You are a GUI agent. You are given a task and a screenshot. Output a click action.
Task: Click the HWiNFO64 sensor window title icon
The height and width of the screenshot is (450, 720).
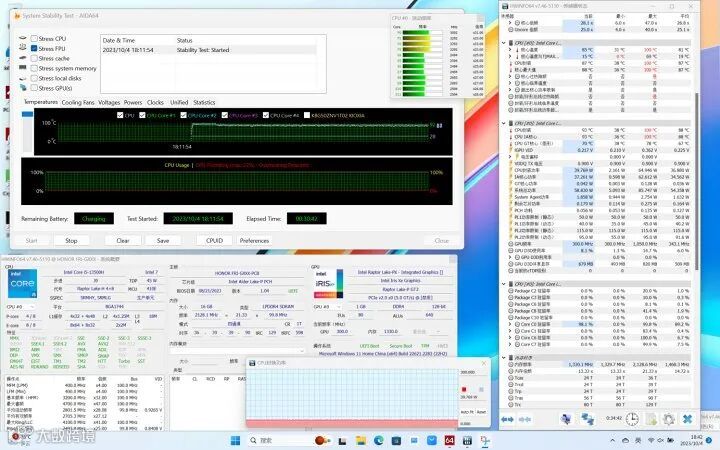tap(505, 6)
